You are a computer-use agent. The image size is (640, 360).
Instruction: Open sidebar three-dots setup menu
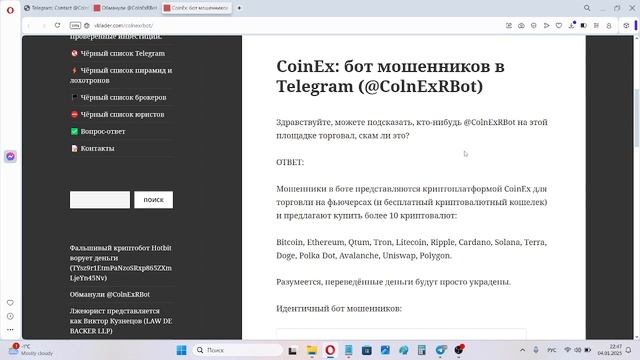pos(10,329)
